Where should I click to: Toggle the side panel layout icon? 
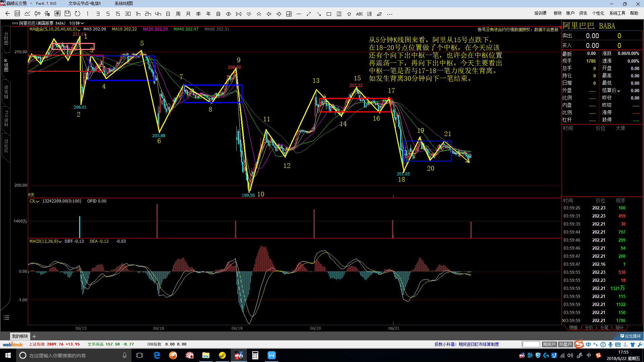pyautogui.click(x=289, y=14)
